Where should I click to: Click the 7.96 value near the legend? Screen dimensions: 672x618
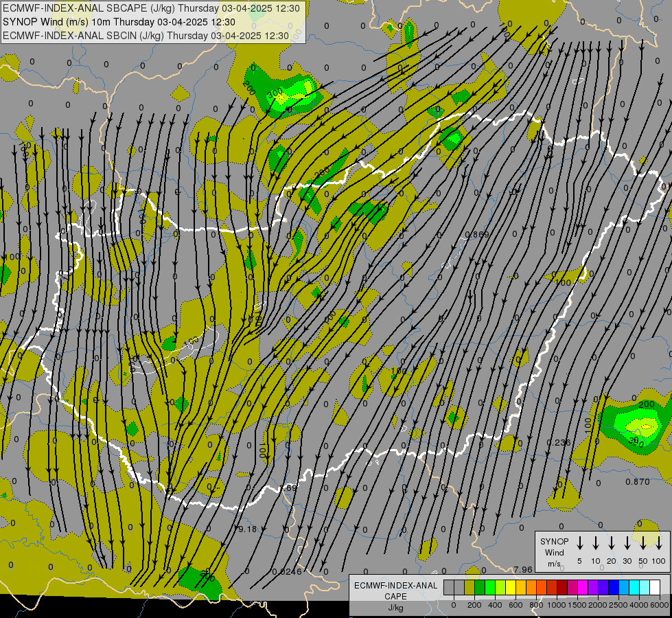[x=523, y=569]
